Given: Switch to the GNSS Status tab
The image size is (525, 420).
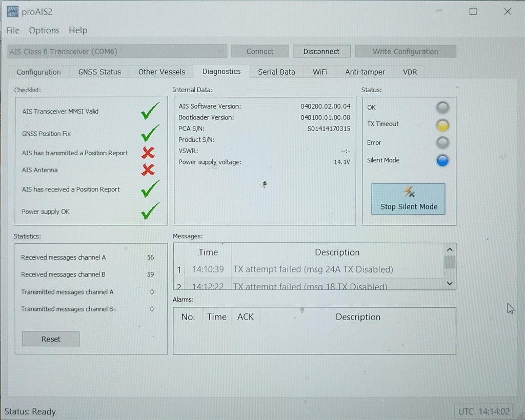Looking at the screenshot, I should [99, 72].
